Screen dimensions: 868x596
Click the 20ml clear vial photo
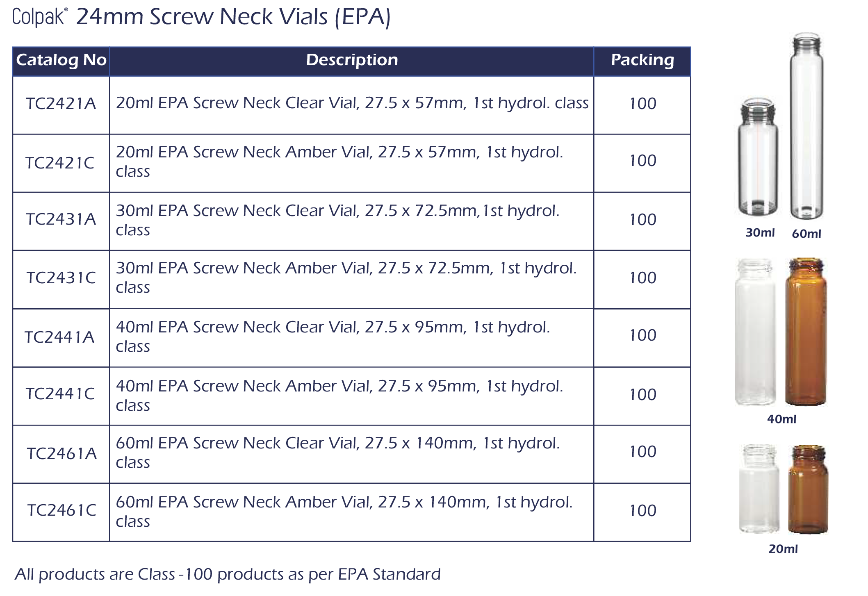point(759,490)
